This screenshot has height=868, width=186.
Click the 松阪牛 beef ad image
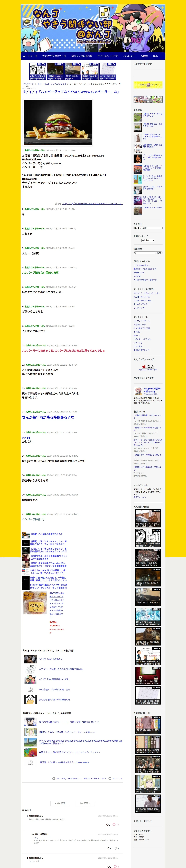click(35, 603)
